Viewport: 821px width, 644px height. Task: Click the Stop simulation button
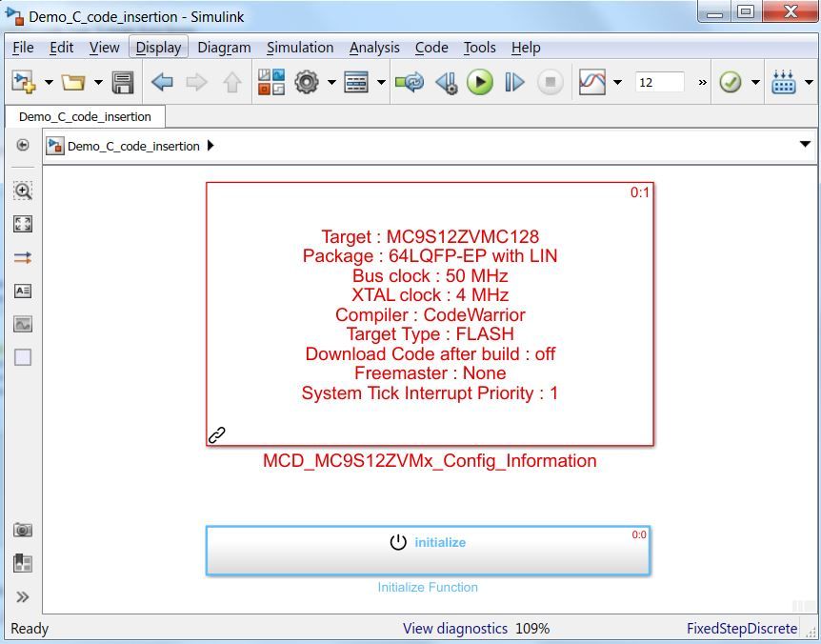550,82
